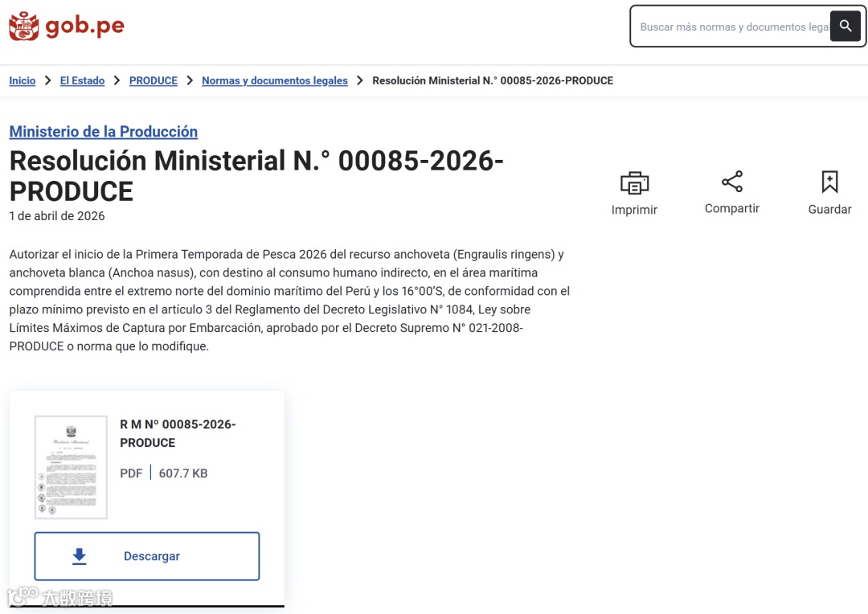Click the gob.pe text logo
This screenshot has width=868, height=614.
pyautogui.click(x=84, y=26)
